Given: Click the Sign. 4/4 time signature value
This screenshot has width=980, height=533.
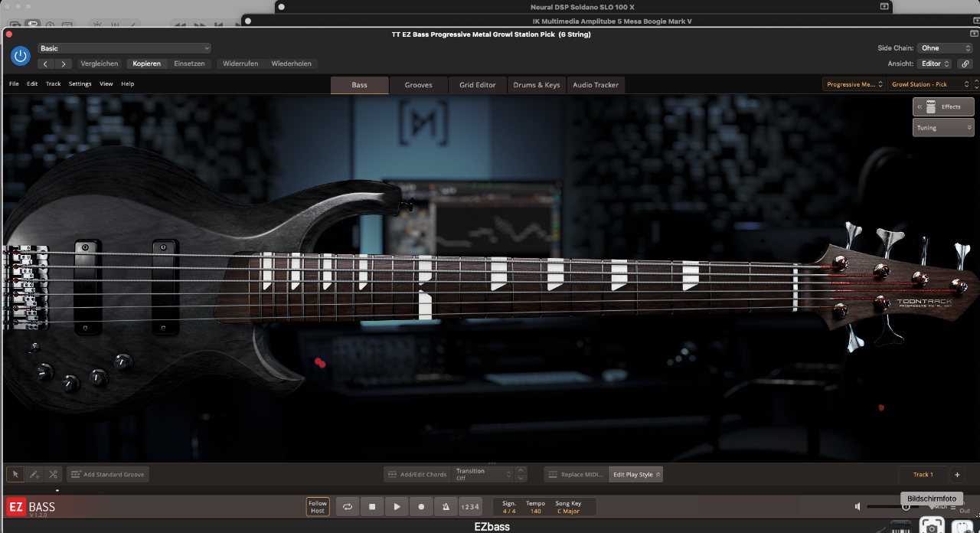Looking at the screenshot, I should tap(509, 511).
